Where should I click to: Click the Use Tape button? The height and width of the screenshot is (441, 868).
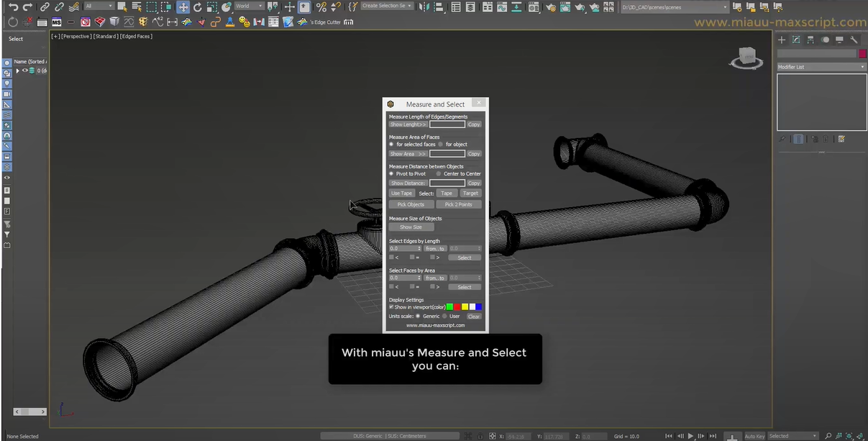pyautogui.click(x=401, y=193)
